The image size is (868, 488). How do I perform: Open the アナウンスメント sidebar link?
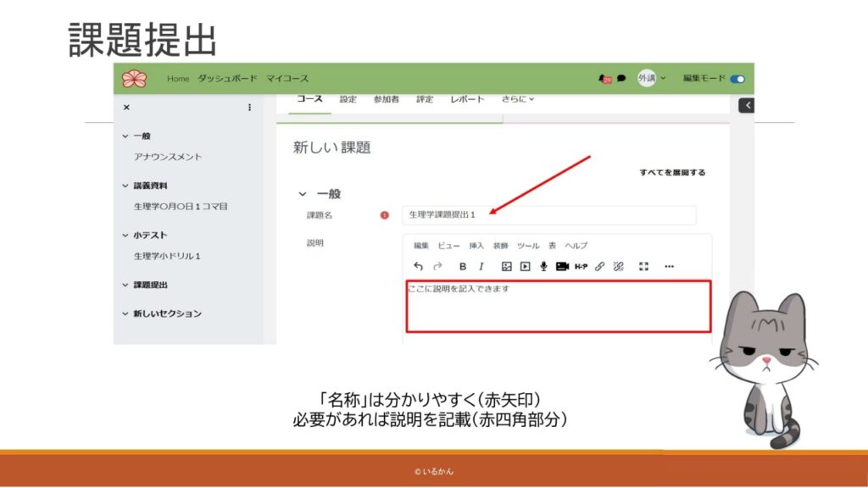tap(168, 157)
